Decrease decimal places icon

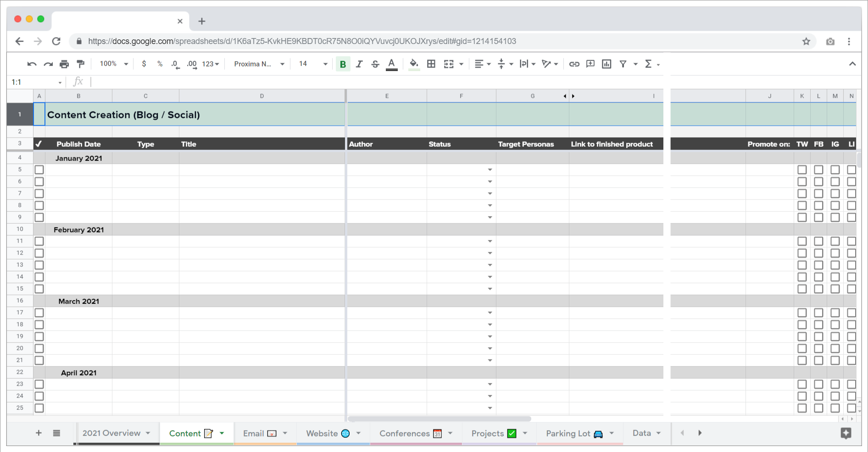(175, 64)
